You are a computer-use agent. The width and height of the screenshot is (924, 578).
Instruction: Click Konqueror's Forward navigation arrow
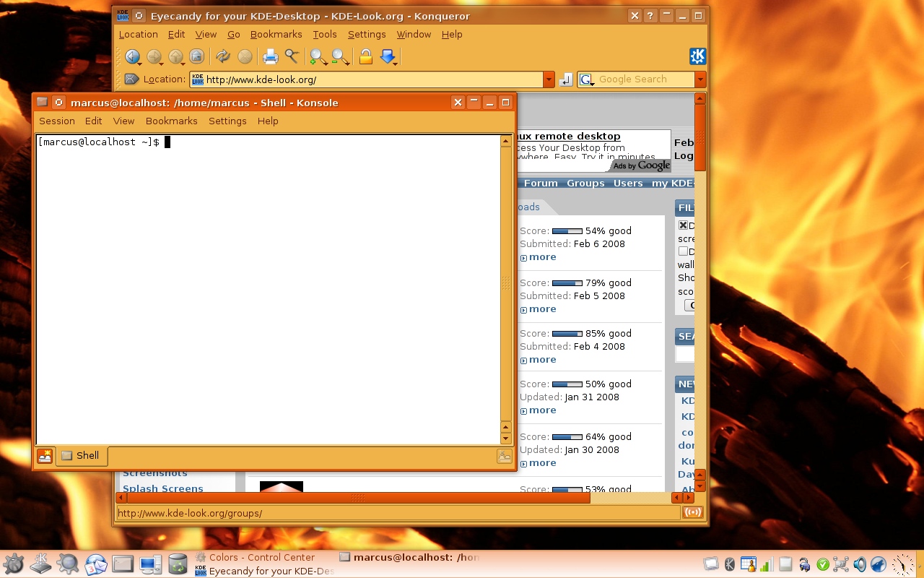point(153,56)
